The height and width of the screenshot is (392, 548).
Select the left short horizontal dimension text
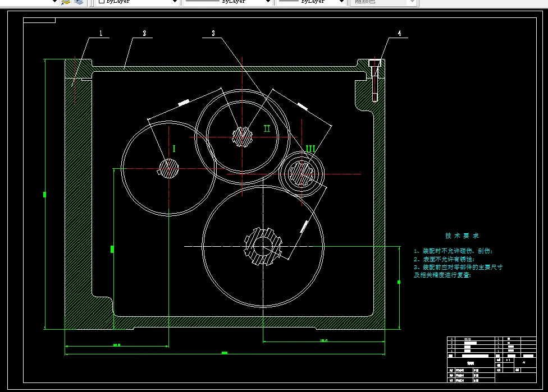pyautogui.click(x=117, y=345)
